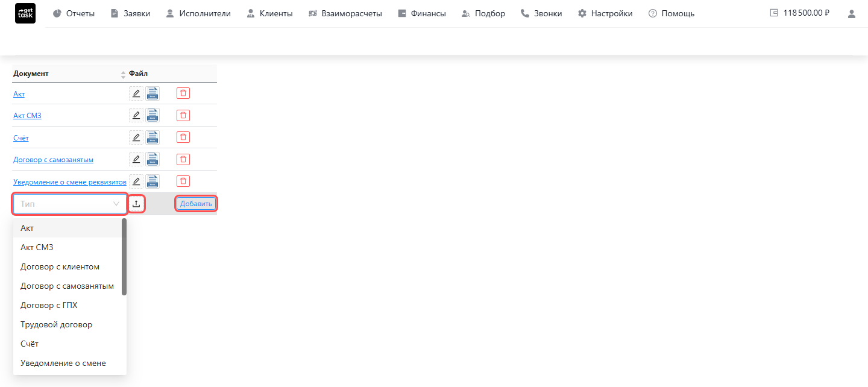Viewport: 868px width, 387px height.
Task: Delete Договор с самозанятым via trash icon
Action: click(183, 159)
